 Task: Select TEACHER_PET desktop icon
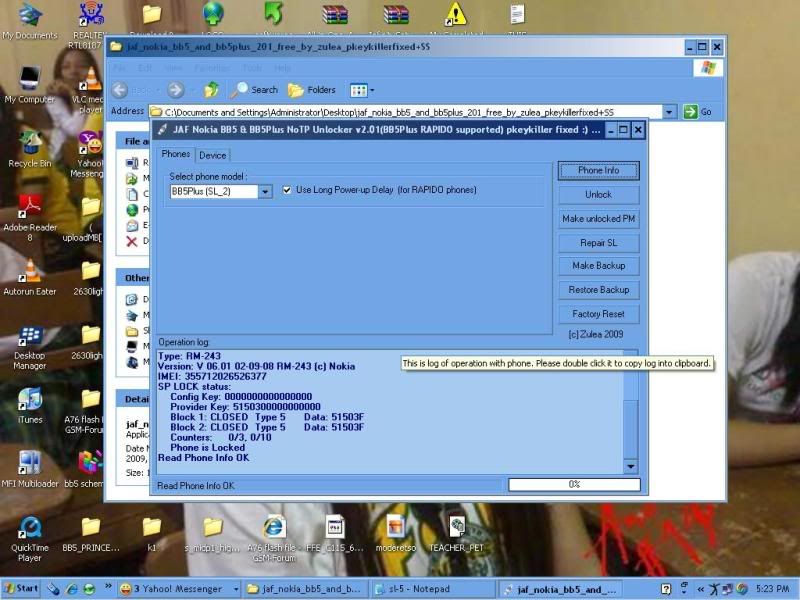pos(456,534)
